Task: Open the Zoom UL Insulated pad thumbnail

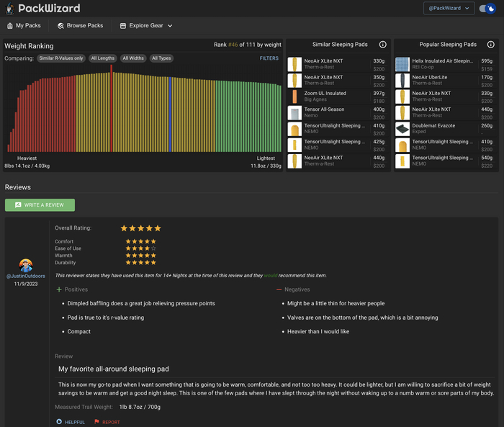Action: (x=294, y=96)
